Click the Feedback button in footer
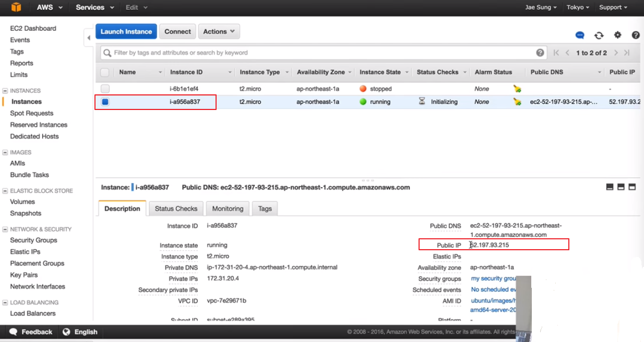 point(31,332)
